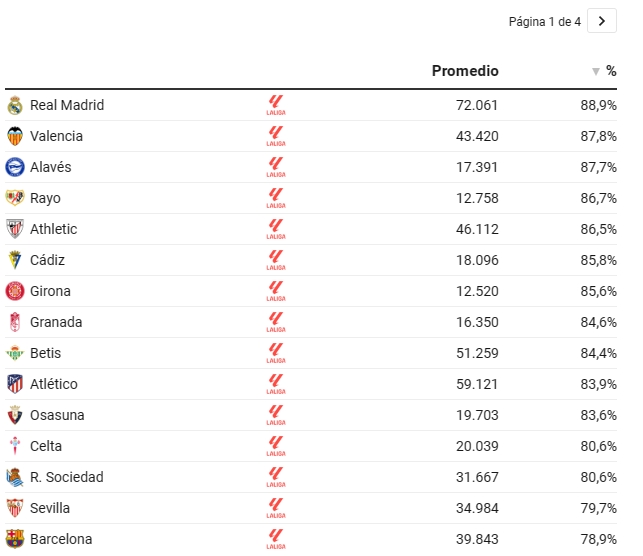Click the Atlético club crest icon
The image size is (643, 556).
click(x=15, y=384)
